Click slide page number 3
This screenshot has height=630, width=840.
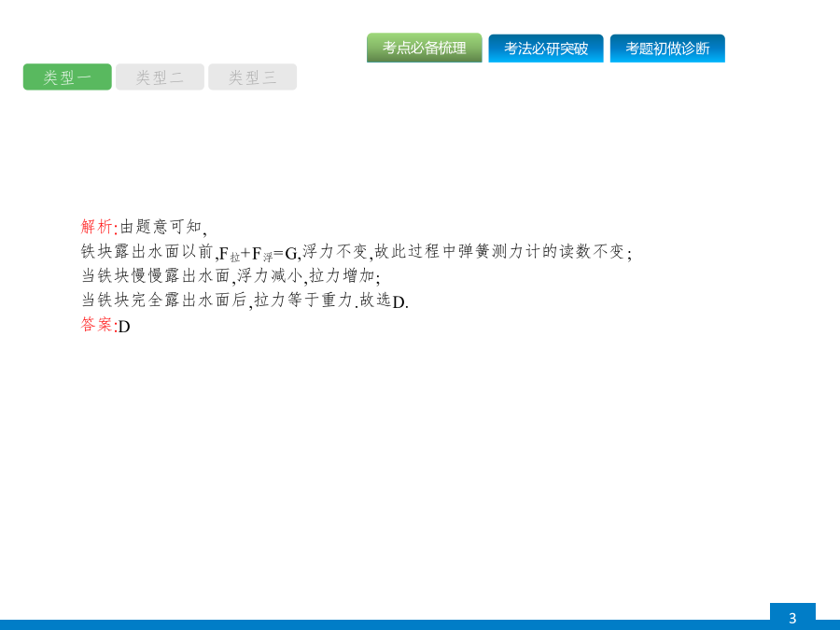pos(792,618)
